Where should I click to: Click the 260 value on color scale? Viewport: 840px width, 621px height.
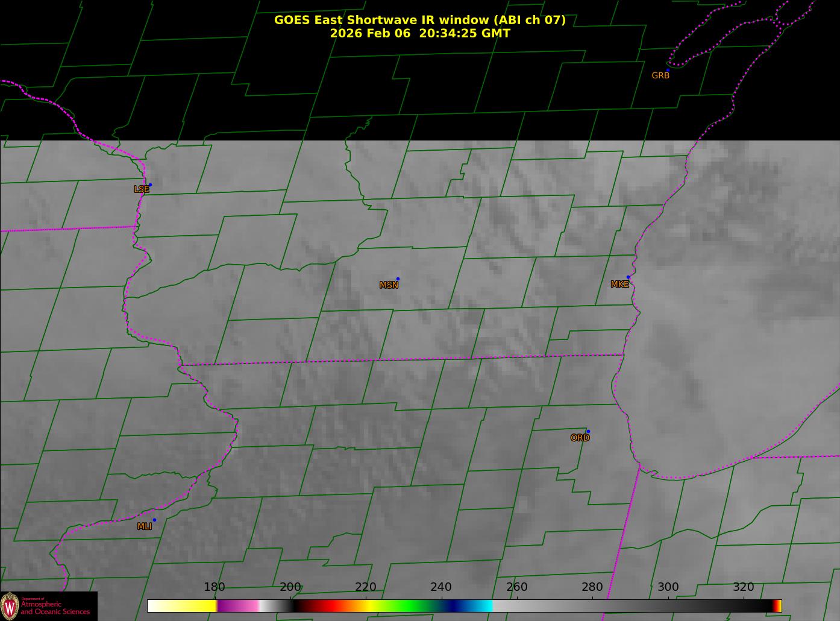coord(516,587)
